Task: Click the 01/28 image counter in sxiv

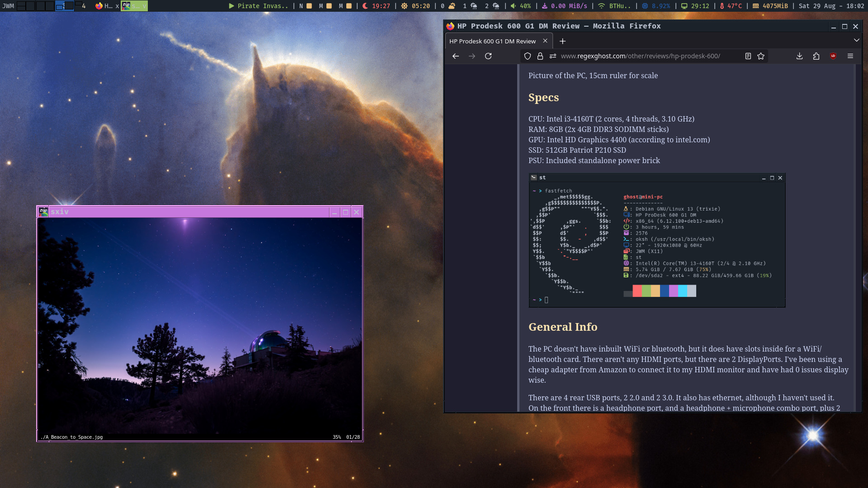Action: 353,437
